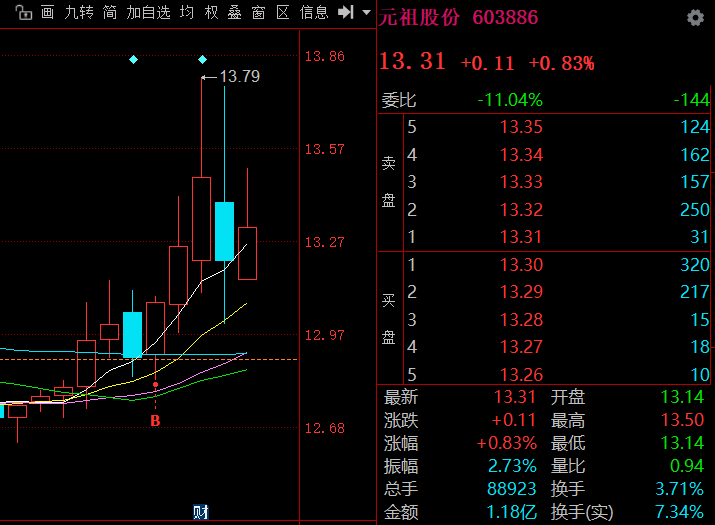
Task: Toggle the 均 average line option
Action: (187, 12)
